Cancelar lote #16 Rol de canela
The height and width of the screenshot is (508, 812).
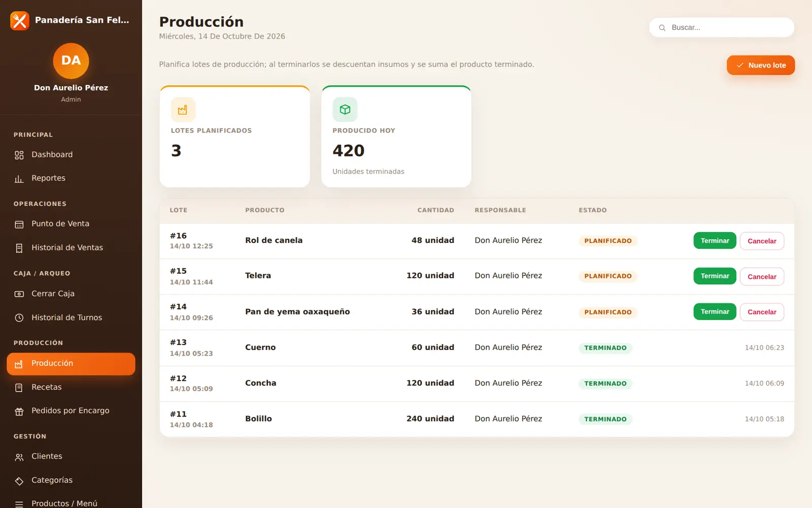(x=762, y=241)
